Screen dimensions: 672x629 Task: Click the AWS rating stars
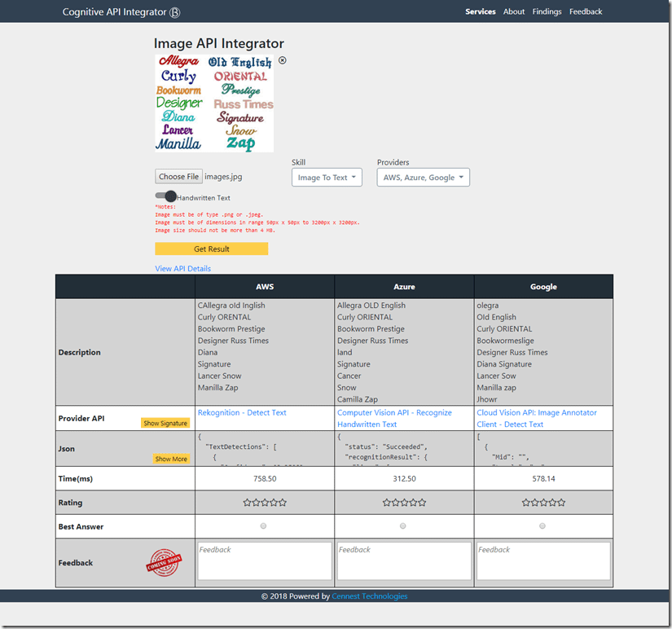(265, 503)
